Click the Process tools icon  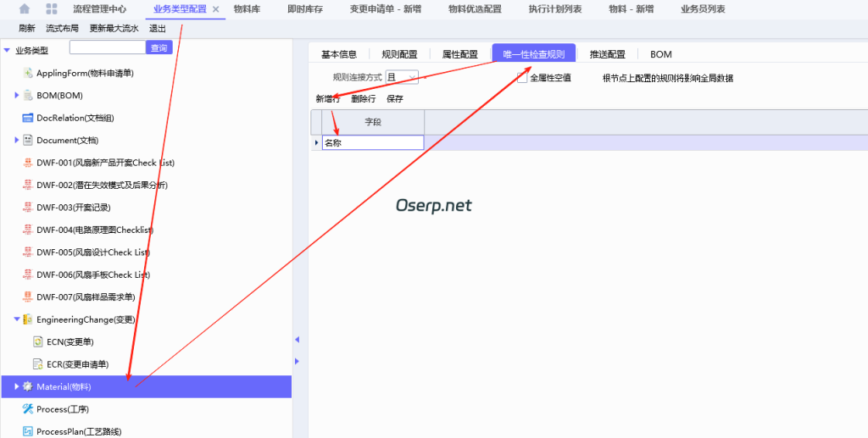tap(28, 408)
